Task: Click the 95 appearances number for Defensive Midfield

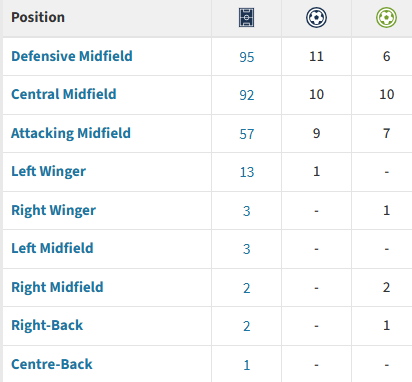Action: coord(247,57)
